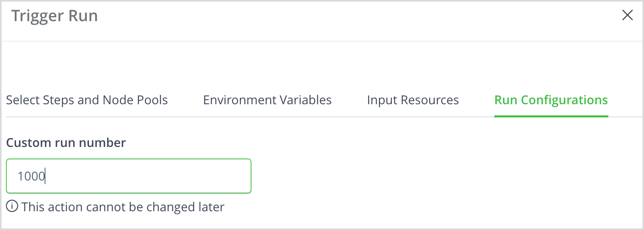Viewport: 644px width, 230px height.
Task: Place the cursor in the 1000 text box
Action: [x=128, y=176]
